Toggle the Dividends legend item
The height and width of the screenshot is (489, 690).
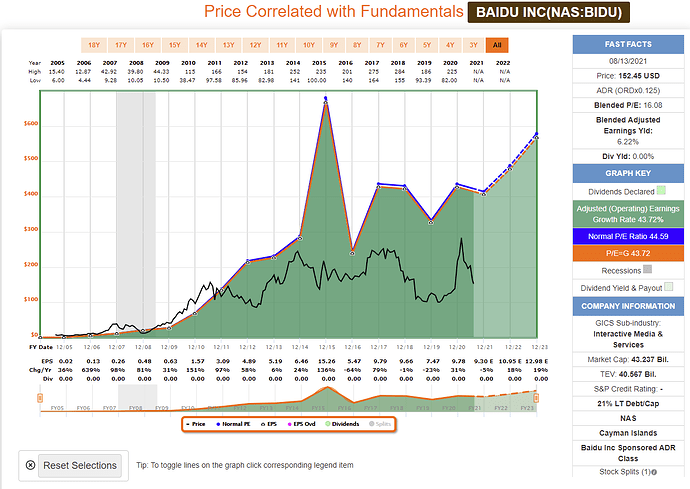point(342,424)
